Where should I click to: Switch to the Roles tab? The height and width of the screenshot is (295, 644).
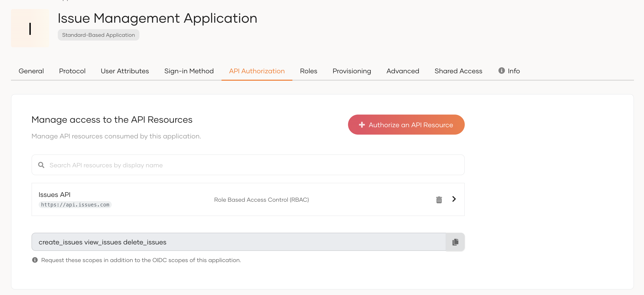coord(308,71)
